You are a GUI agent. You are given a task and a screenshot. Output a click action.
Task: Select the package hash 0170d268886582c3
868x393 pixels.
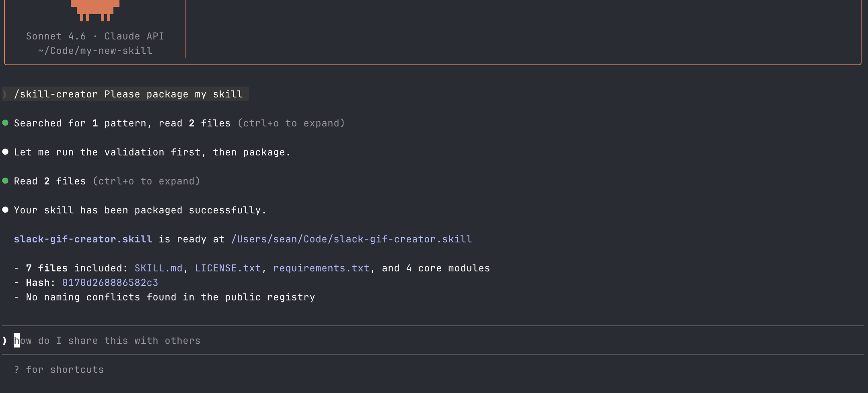click(x=110, y=282)
